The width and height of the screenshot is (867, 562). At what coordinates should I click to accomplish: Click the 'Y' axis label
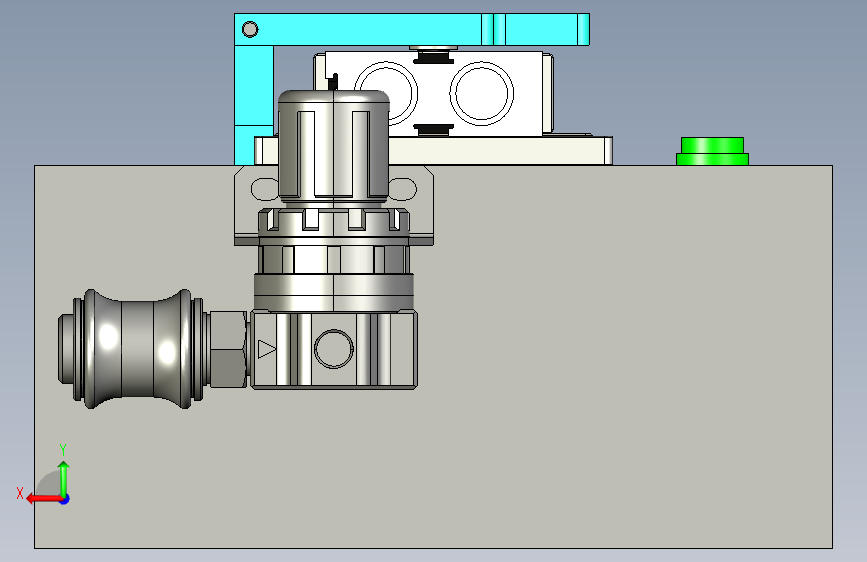pyautogui.click(x=63, y=449)
